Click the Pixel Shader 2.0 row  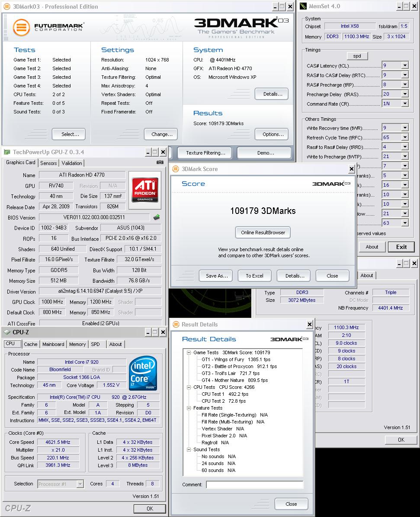224,436
